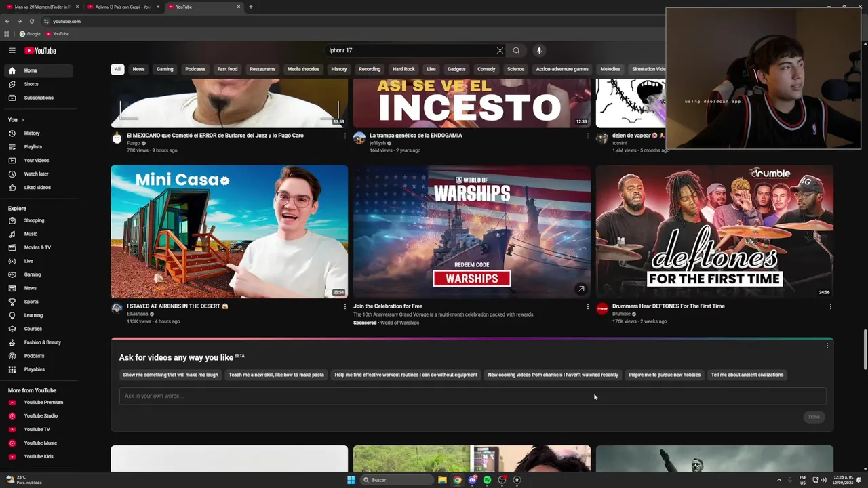The height and width of the screenshot is (488, 868).
Task: Open the YouTube hamburger guide menu
Action: (12, 50)
